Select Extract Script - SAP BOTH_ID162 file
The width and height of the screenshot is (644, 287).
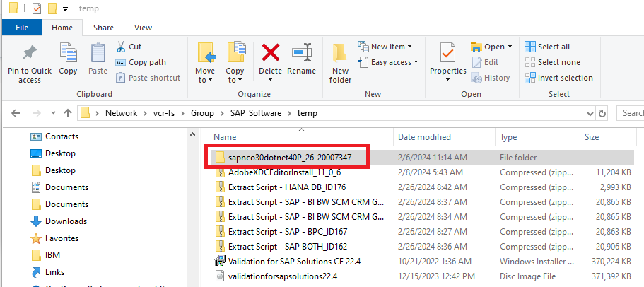(288, 246)
